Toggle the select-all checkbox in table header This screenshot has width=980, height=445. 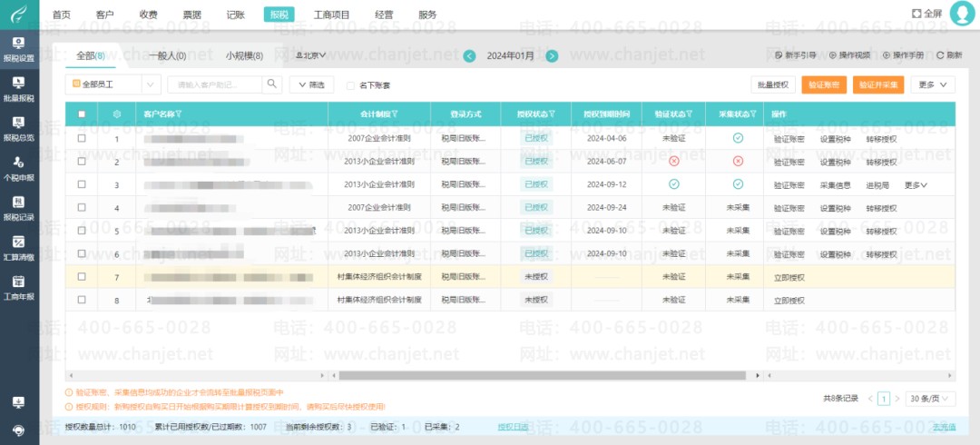click(x=82, y=114)
